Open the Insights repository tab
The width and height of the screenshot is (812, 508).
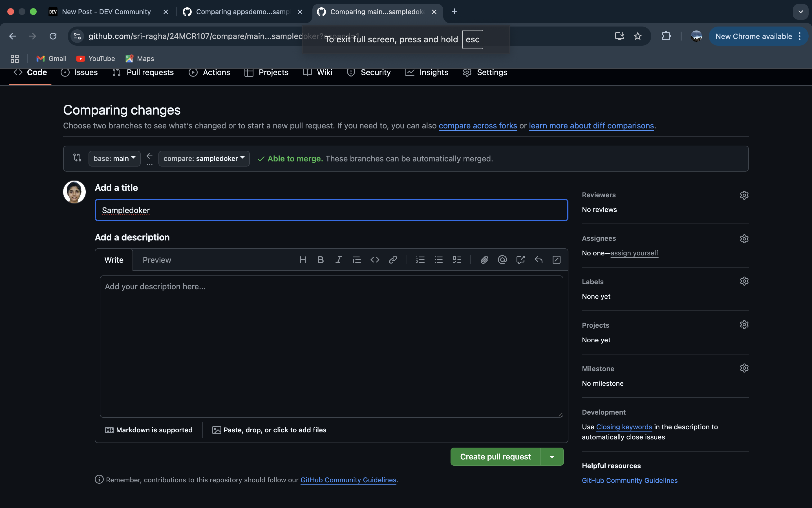427,72
